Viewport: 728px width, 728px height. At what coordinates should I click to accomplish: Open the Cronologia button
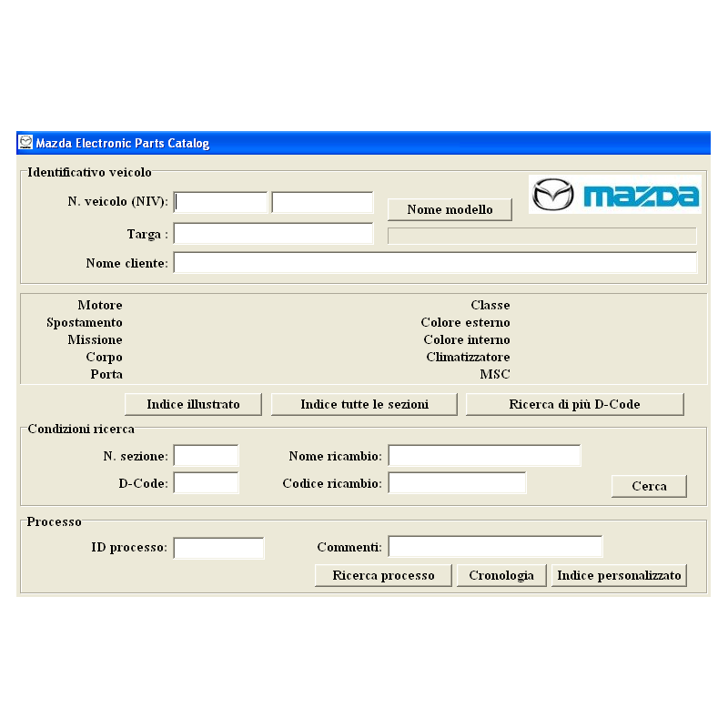[x=501, y=576]
